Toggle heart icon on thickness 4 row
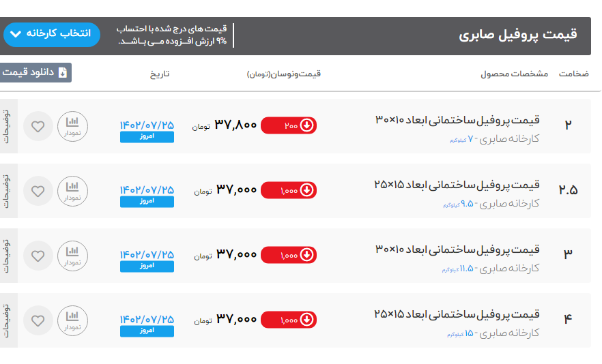This screenshot has width=602, height=364. (x=38, y=320)
